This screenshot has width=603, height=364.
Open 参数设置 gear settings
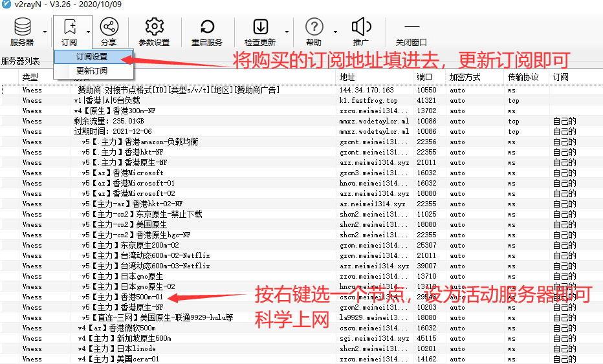point(154,27)
